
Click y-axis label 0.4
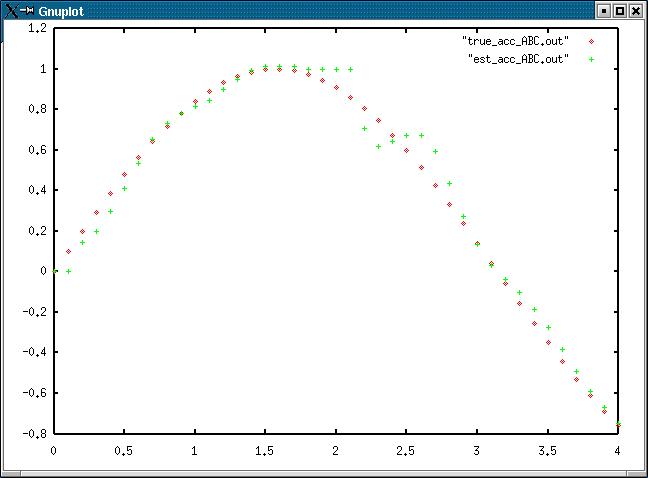tap(37, 190)
